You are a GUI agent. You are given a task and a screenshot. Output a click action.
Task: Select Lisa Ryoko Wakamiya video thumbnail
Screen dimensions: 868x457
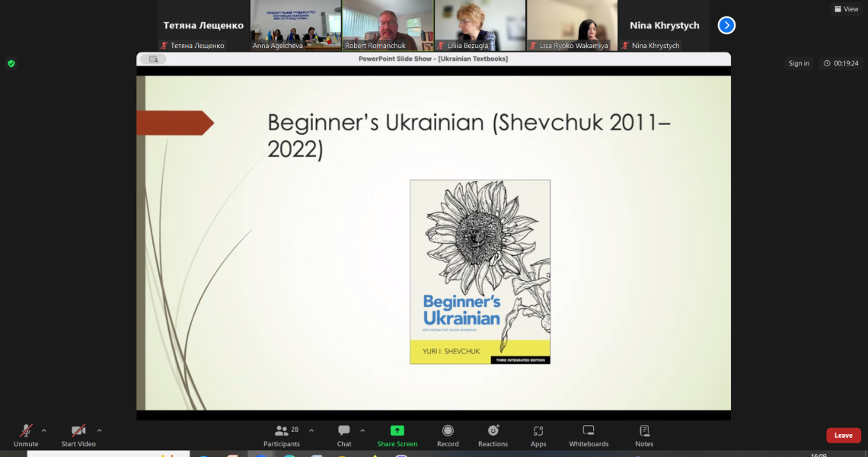tap(572, 25)
